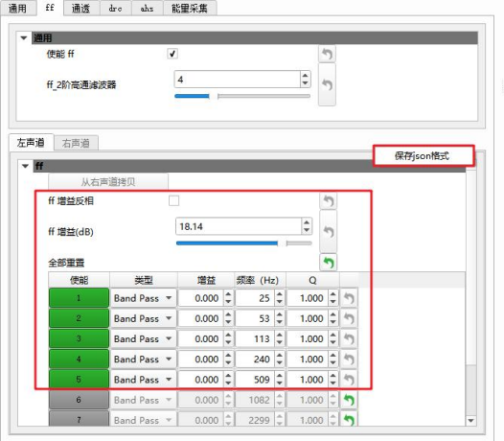Screen dimensions: 504x441
Task: Switch to the 右声道 channel tab
Action: coord(76,143)
